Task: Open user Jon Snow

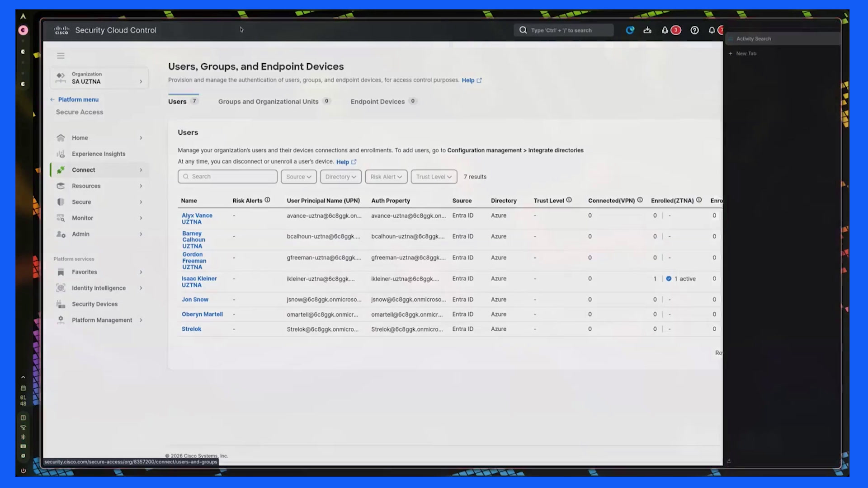Action: tap(195, 300)
